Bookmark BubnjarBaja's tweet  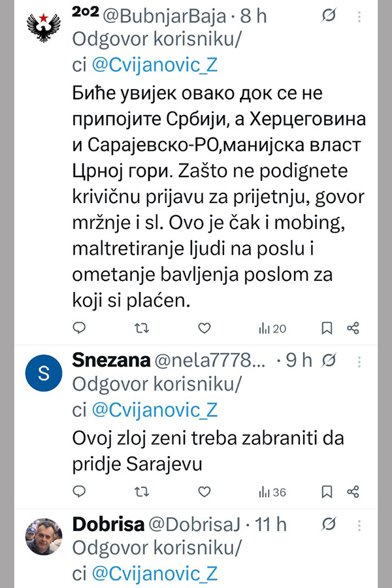click(x=327, y=328)
